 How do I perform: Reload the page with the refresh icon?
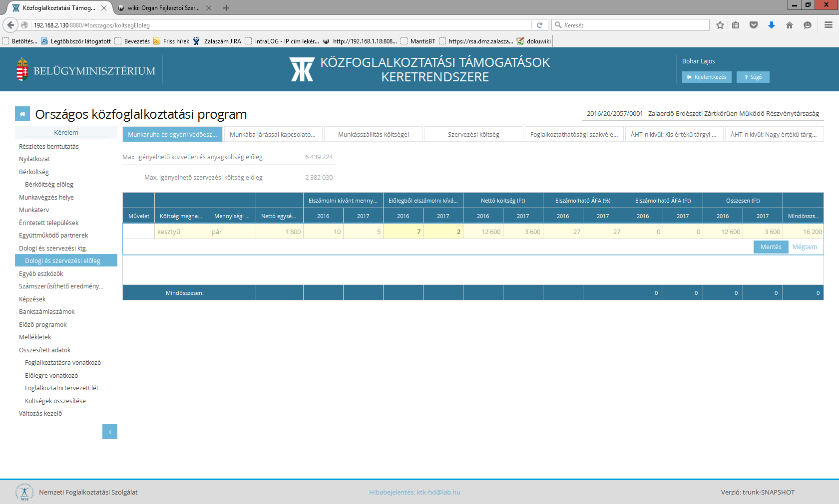(x=539, y=25)
